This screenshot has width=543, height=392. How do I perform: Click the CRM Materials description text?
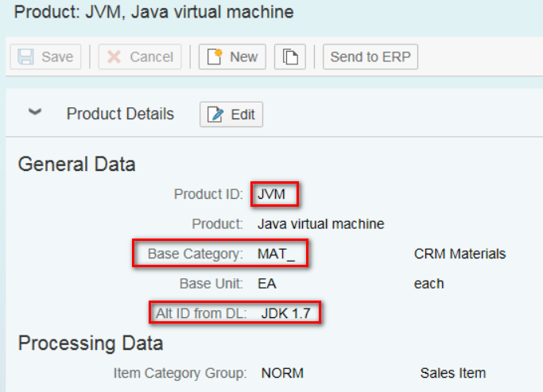460,254
